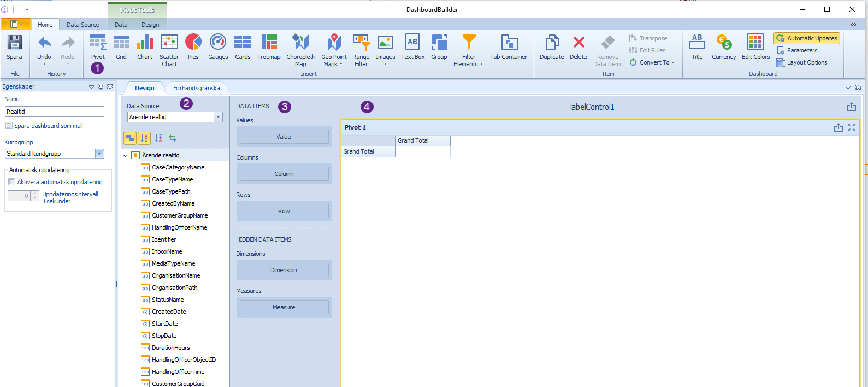This screenshot has height=387, width=868.
Task: Refresh the field list
Action: point(173,138)
